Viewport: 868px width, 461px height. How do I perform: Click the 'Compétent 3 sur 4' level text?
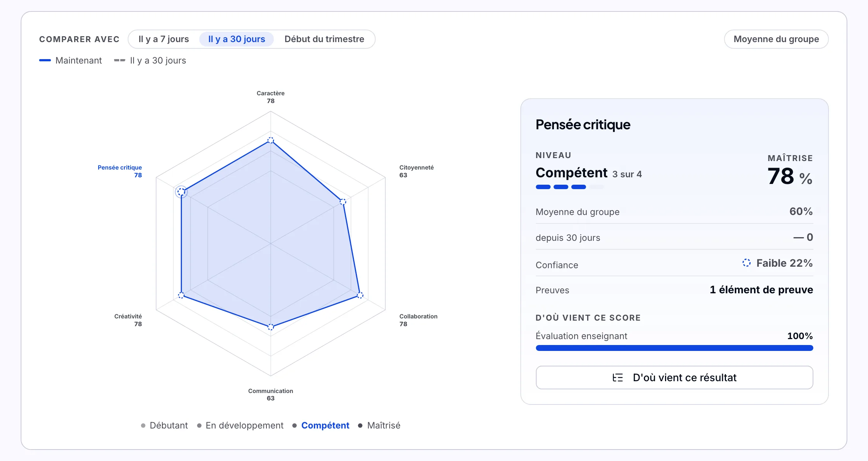589,173
